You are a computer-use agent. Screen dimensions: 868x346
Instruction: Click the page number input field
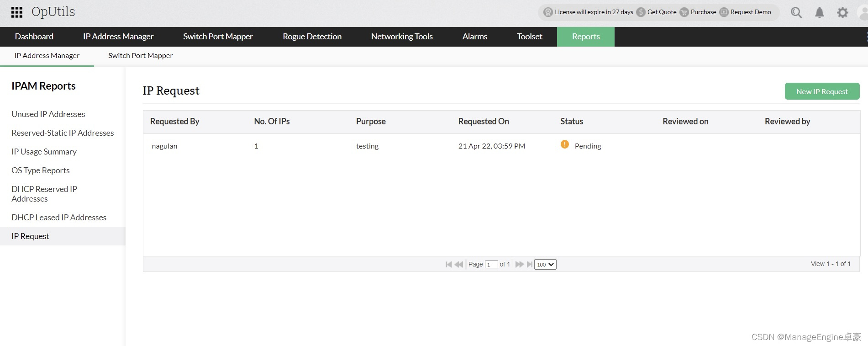491,265
